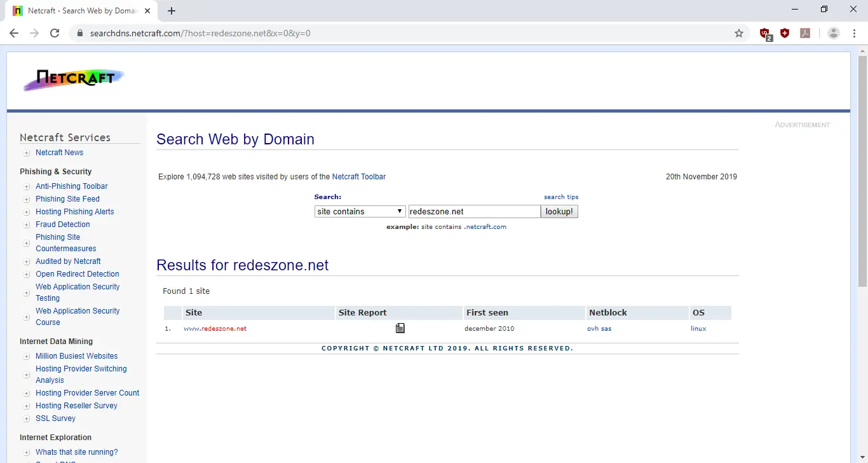Click the .netcraft.com example link
This screenshot has height=463, width=868.
coord(485,226)
